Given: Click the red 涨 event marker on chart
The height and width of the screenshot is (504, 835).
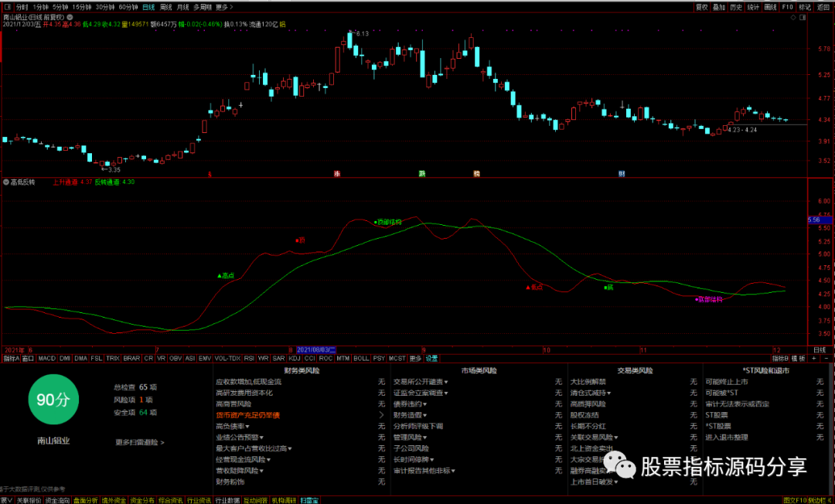Looking at the screenshot, I should 336,174.
